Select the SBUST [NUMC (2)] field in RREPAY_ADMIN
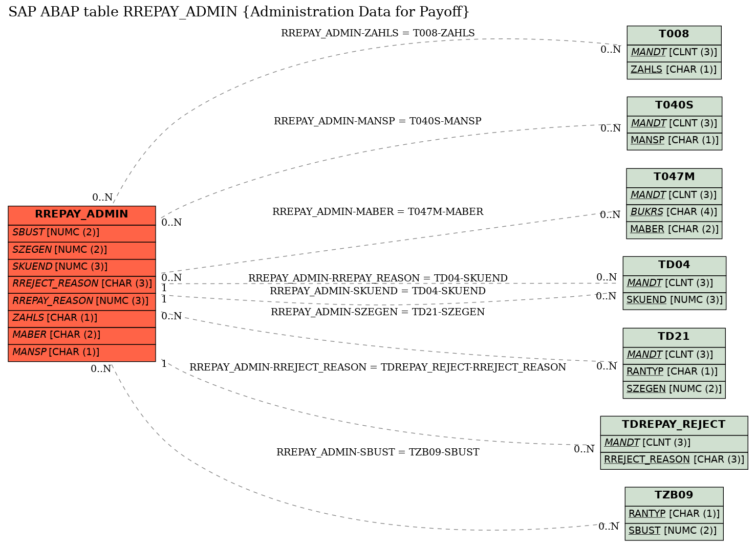 tap(82, 233)
